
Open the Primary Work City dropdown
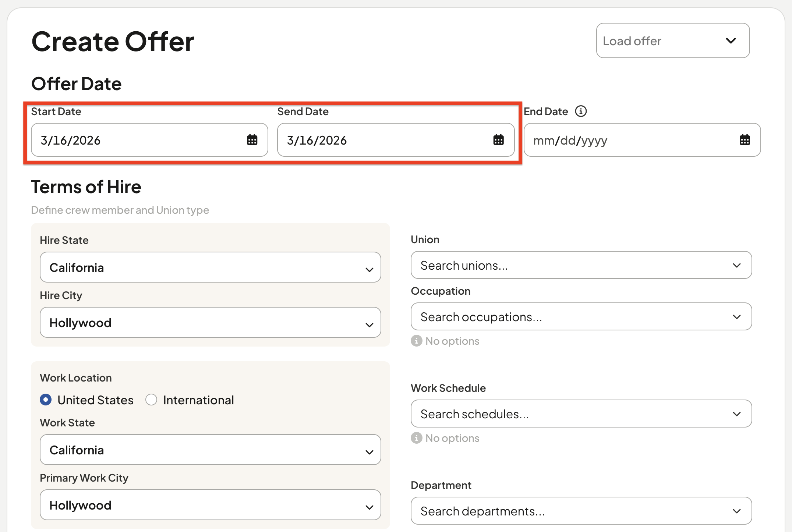(211, 505)
